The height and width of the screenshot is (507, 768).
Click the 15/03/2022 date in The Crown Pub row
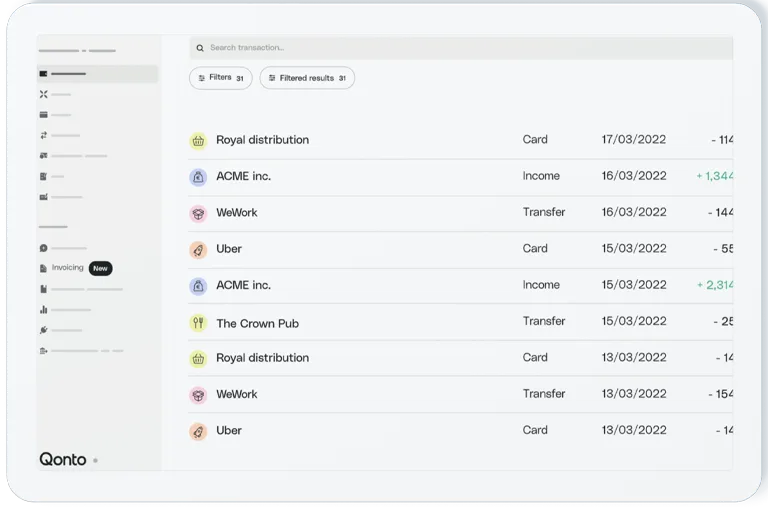634,321
